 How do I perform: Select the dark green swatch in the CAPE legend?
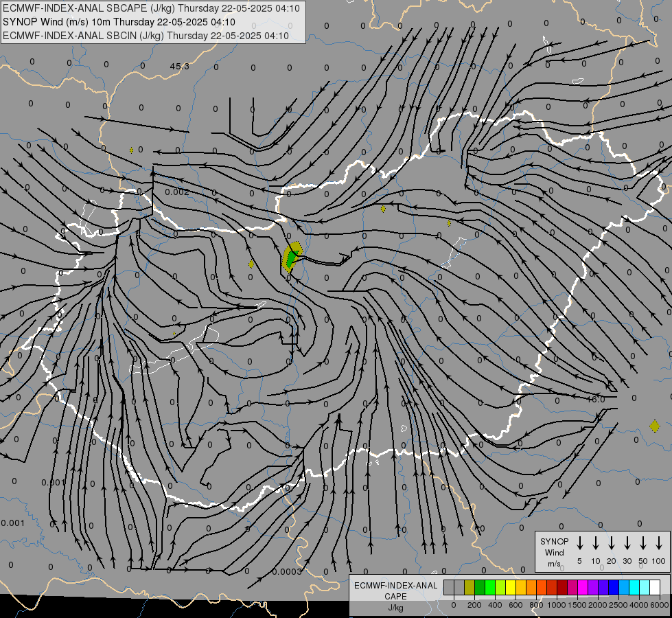[x=480, y=587]
